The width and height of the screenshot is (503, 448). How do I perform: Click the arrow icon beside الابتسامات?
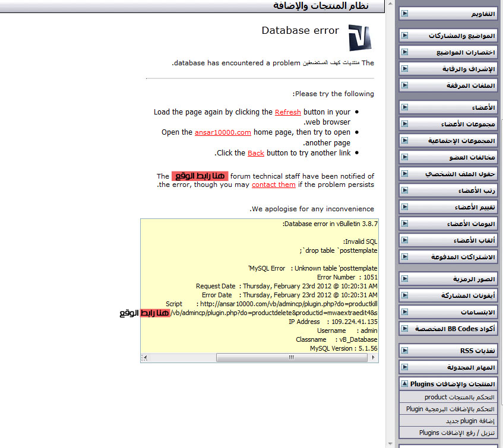[404, 312]
